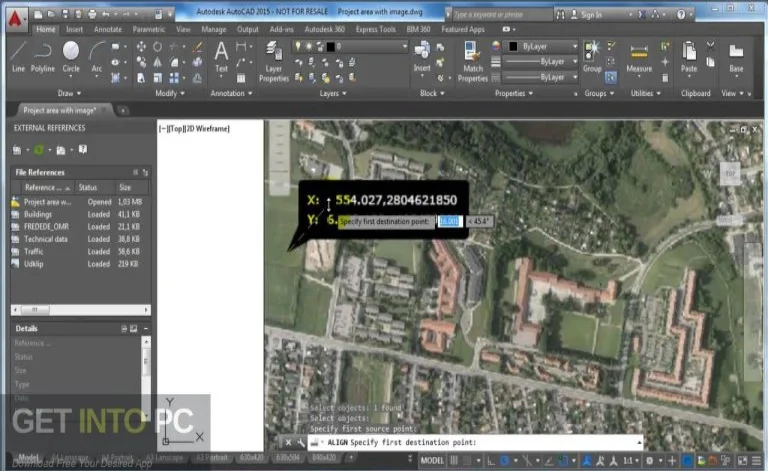This screenshot has width=768, height=471.
Task: Click the keyword search input field
Action: [502, 15]
